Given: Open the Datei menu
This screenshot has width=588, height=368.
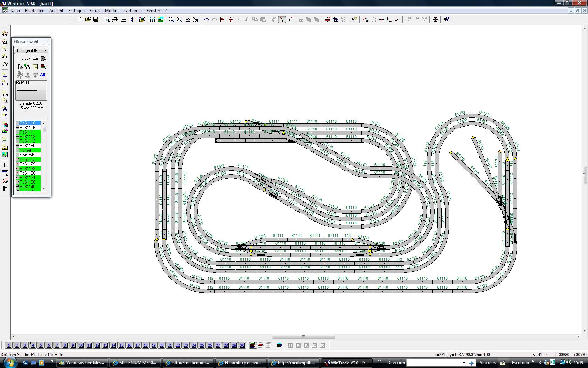Looking at the screenshot, I should tap(15, 11).
